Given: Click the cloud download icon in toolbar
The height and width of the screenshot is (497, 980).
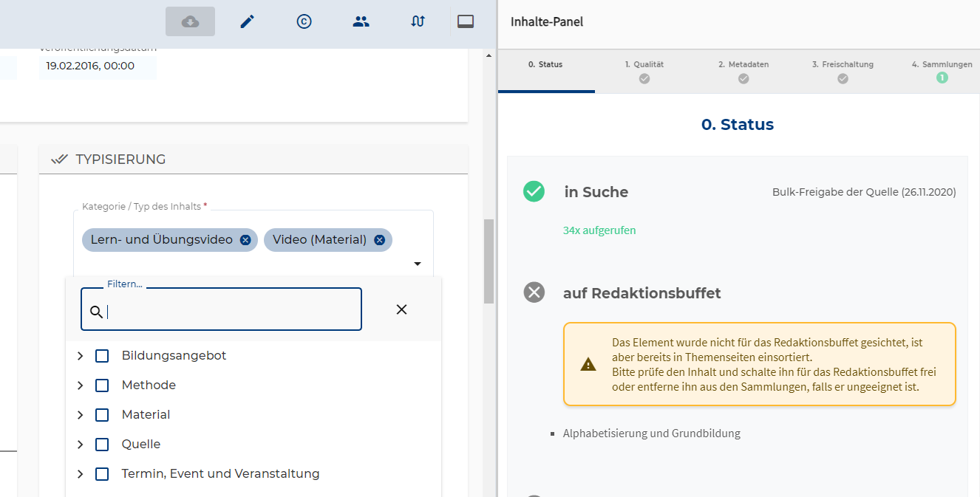Looking at the screenshot, I should (x=190, y=21).
